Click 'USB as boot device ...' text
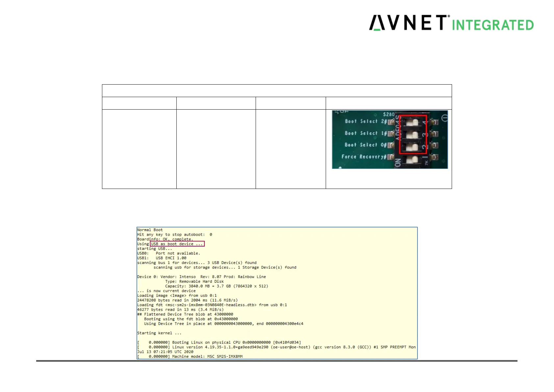This screenshot has width=554, height=392. tap(177, 244)
